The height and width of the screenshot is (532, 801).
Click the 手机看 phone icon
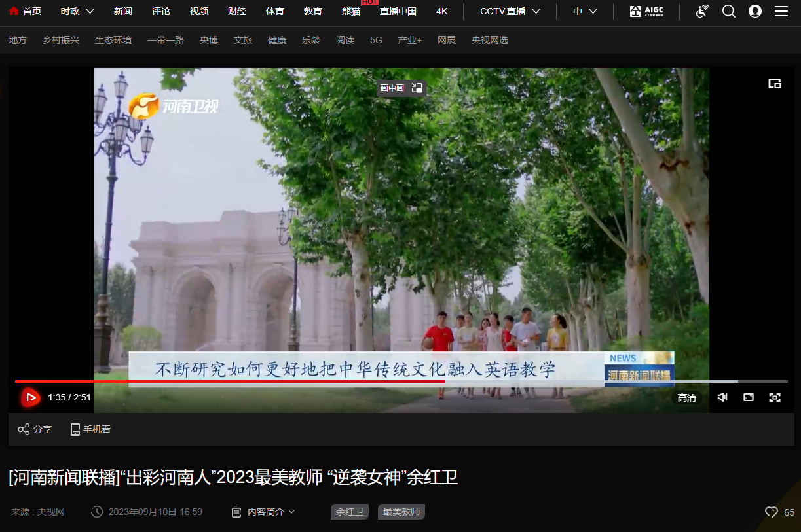pos(75,429)
